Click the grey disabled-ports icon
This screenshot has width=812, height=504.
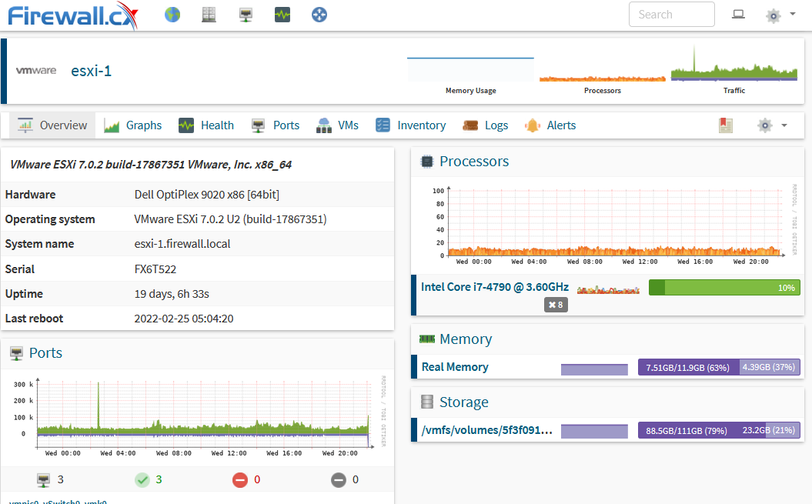coord(338,480)
